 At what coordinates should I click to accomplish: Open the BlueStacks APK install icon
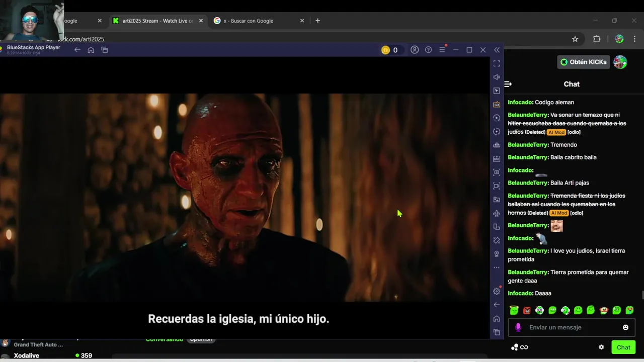[497, 158]
